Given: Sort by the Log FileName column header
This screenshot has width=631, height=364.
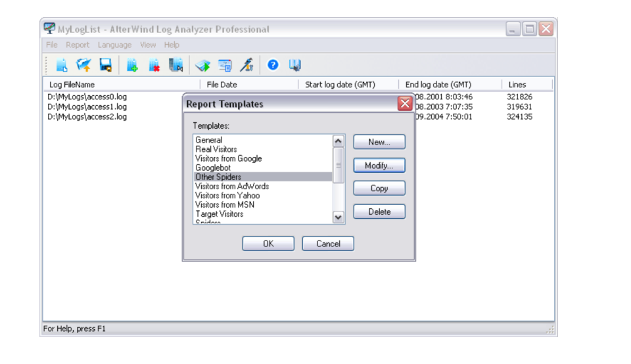Looking at the screenshot, I should [x=122, y=85].
